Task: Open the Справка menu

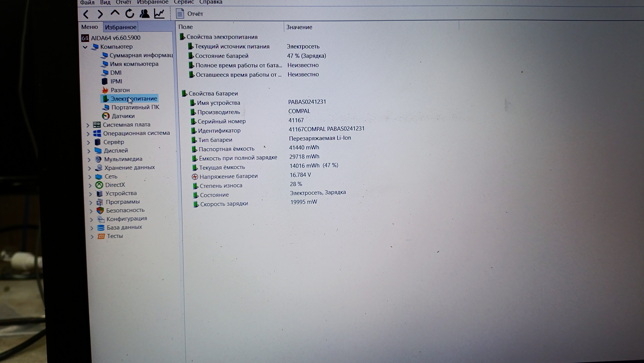Action: click(211, 2)
